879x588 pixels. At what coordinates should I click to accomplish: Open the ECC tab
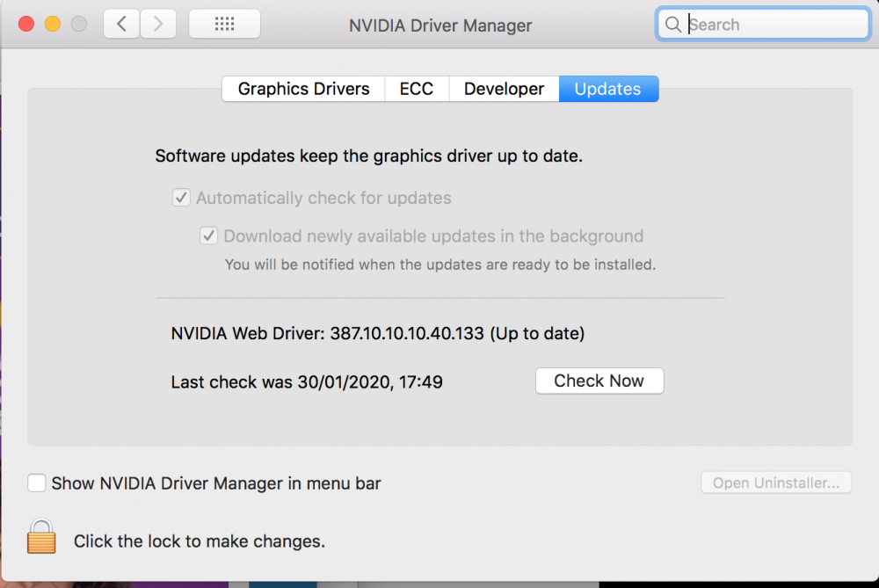click(417, 89)
